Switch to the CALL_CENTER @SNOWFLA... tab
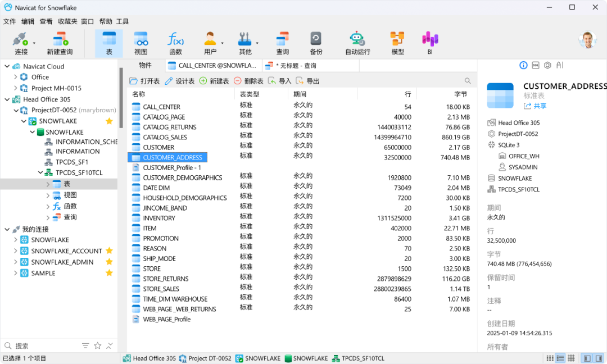Viewport: 607px width, 364px height. click(214, 65)
